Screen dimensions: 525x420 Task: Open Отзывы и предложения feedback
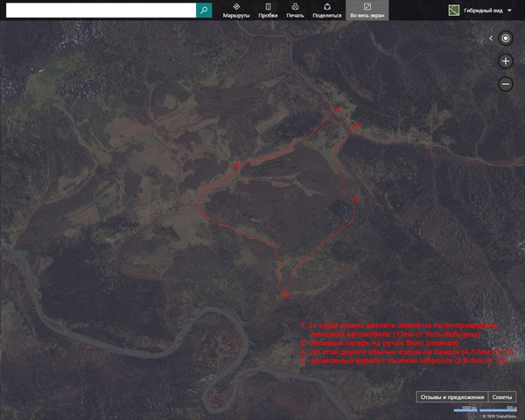[452, 397]
